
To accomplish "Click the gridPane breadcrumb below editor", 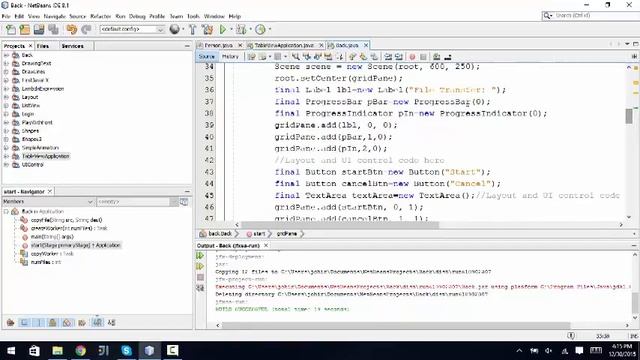I will 287,234.
